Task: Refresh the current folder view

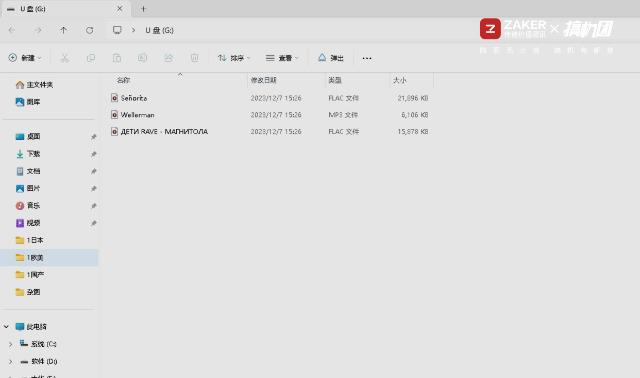Action: coord(89,30)
